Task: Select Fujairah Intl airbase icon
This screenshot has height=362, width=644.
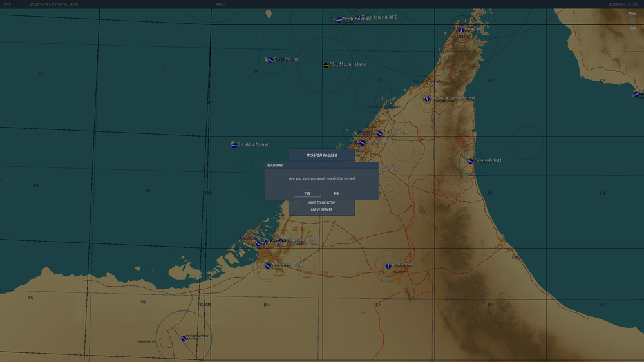Action: pyautogui.click(x=471, y=162)
